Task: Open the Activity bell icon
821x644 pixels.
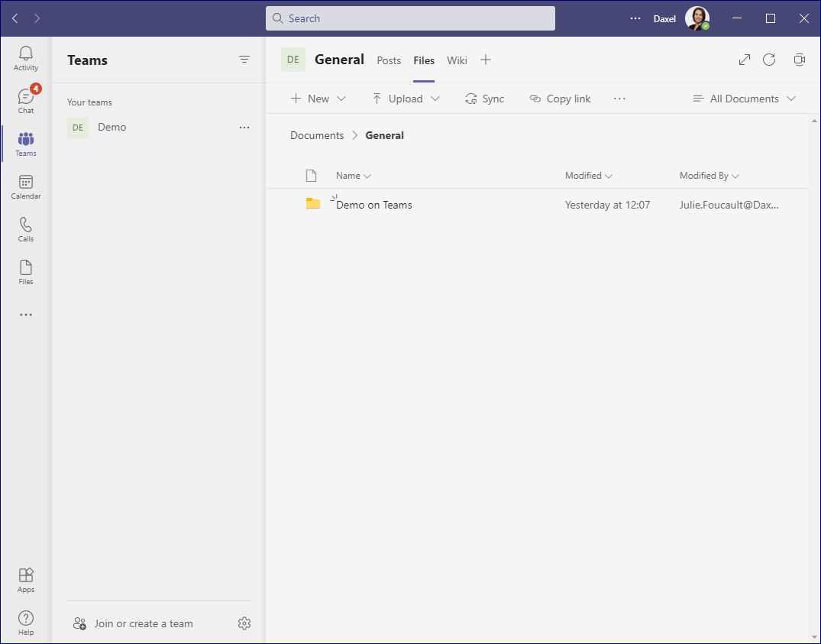Action: pyautogui.click(x=26, y=58)
